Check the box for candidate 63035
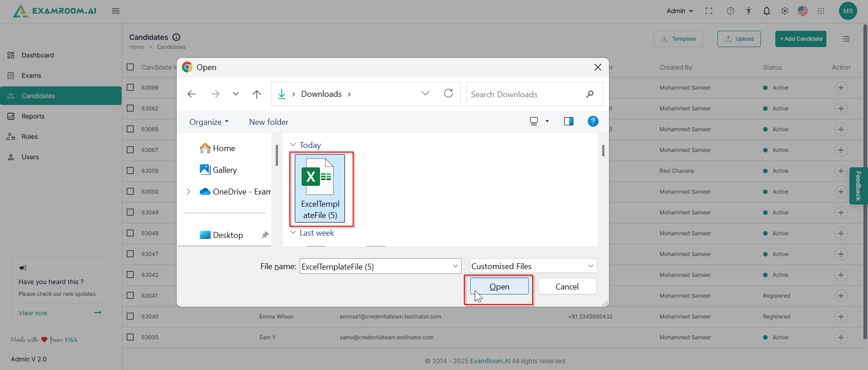Image resolution: width=868 pixels, height=370 pixels. pos(130,337)
